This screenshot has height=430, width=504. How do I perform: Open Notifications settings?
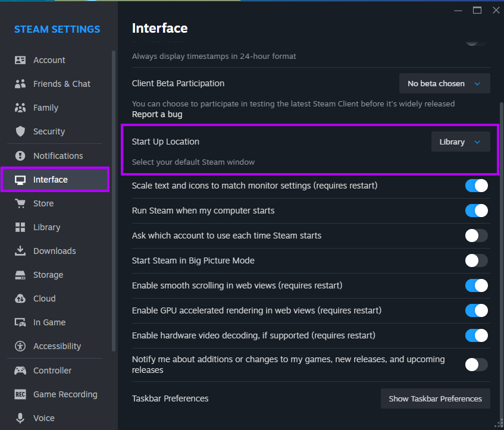point(55,156)
